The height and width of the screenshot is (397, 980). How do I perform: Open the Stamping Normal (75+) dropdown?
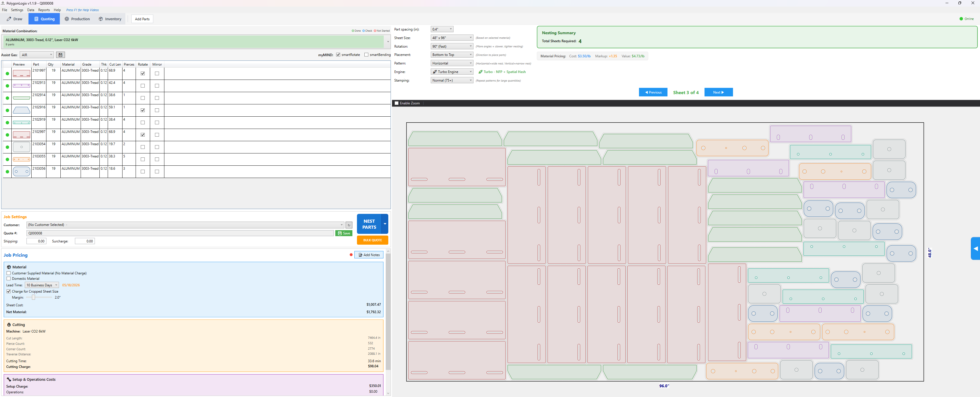click(452, 80)
